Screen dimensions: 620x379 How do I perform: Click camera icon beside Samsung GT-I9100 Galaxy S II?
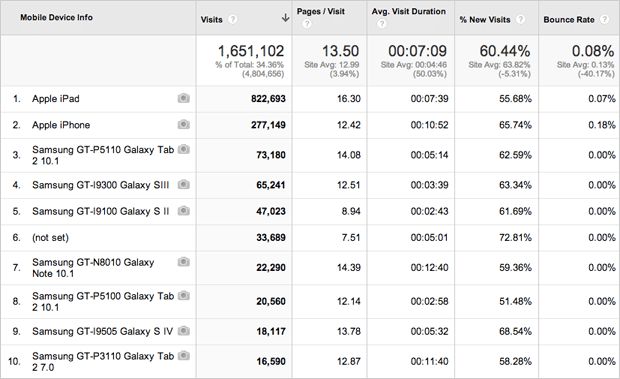(183, 211)
